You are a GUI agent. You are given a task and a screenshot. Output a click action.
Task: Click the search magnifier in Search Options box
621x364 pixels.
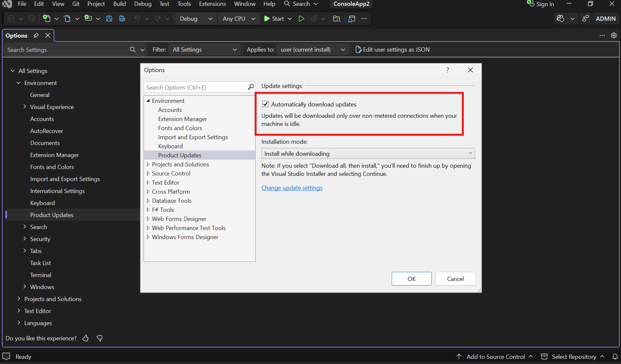click(x=251, y=87)
